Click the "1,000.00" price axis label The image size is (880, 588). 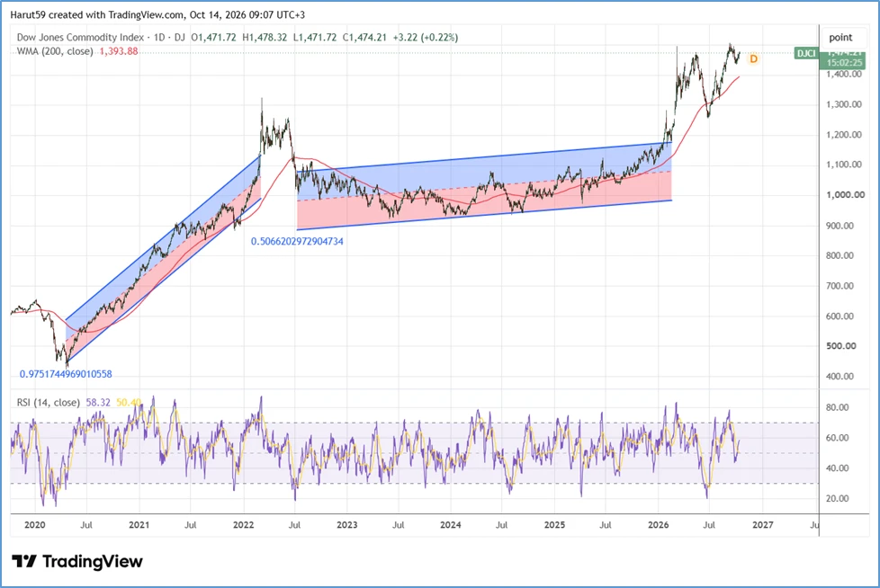pyautogui.click(x=843, y=195)
